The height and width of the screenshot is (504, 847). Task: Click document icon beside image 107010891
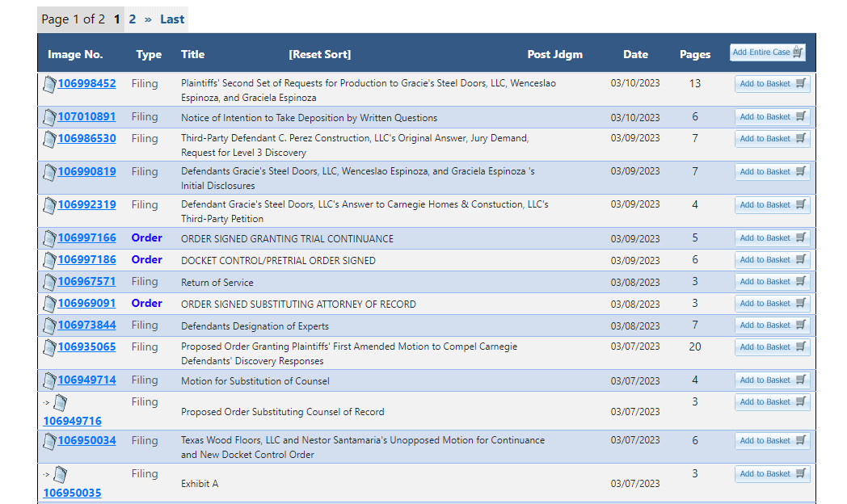[x=49, y=117]
